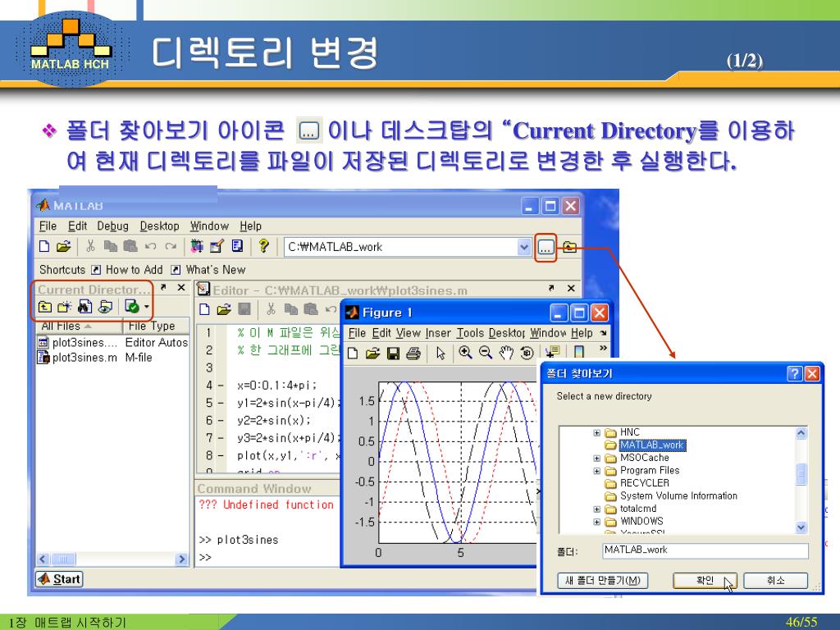
Task: Click the 폴더 name input field
Action: click(705, 550)
